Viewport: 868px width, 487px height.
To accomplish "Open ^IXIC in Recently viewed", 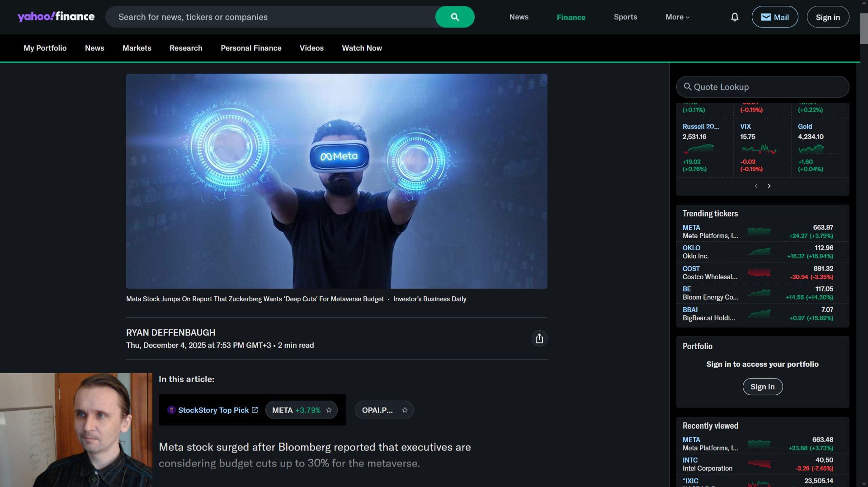I will (x=690, y=481).
